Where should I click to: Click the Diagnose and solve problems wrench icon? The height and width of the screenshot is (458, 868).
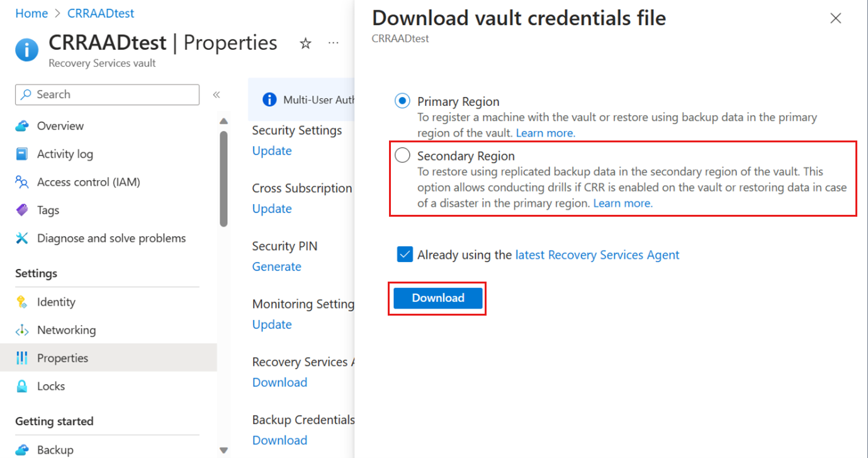click(22, 238)
